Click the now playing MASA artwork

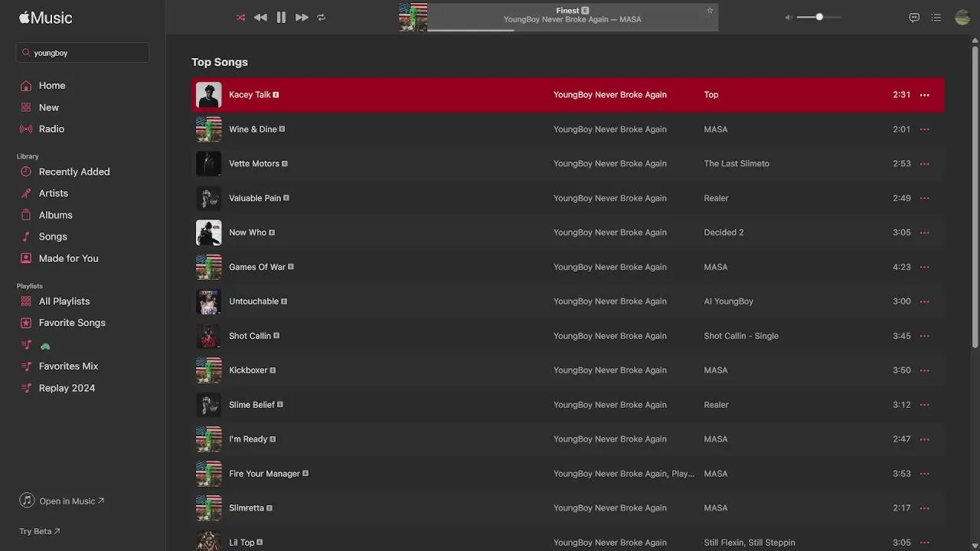413,17
